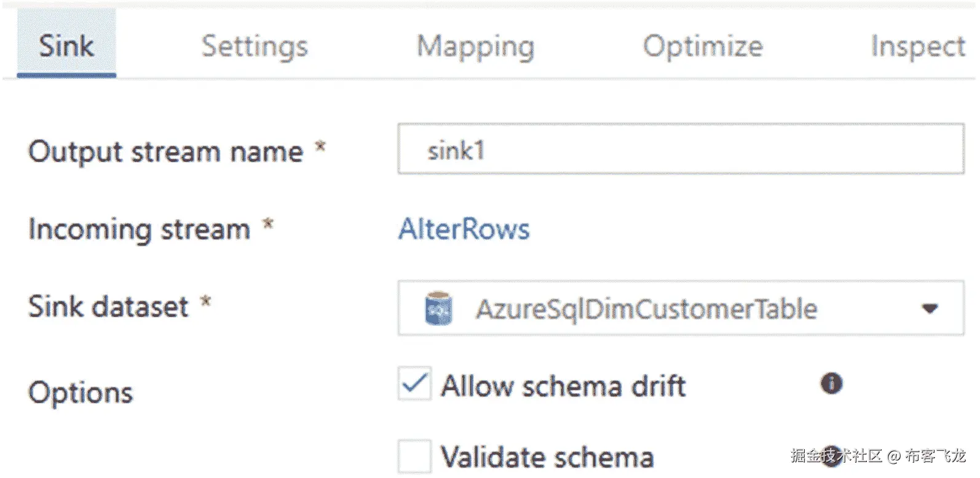Select the AzureSqlDimCustomerTable dataset text

(646, 309)
